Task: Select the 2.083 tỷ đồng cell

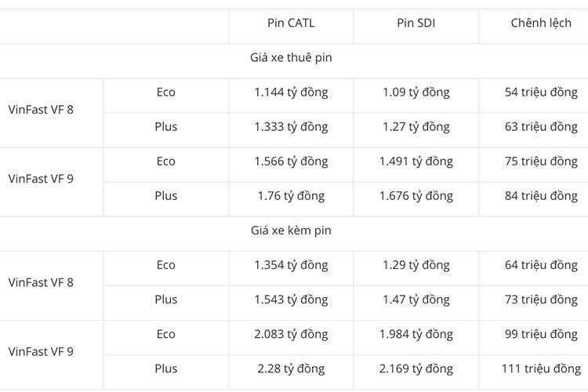Action: click(291, 334)
